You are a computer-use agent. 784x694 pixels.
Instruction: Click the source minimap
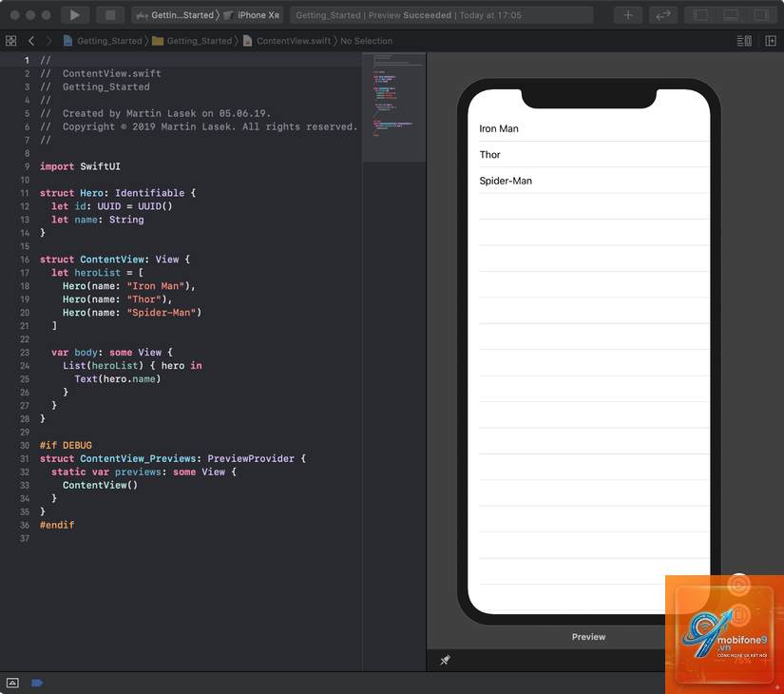click(x=394, y=107)
